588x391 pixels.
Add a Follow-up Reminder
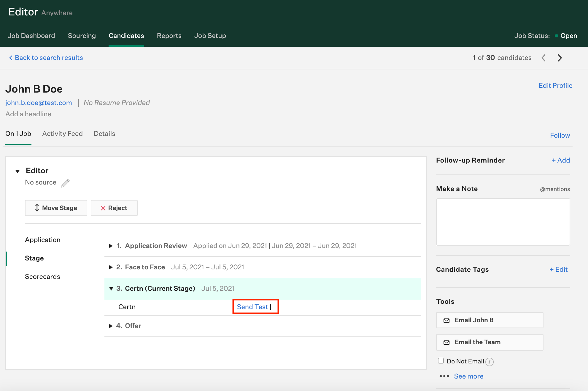(x=561, y=160)
